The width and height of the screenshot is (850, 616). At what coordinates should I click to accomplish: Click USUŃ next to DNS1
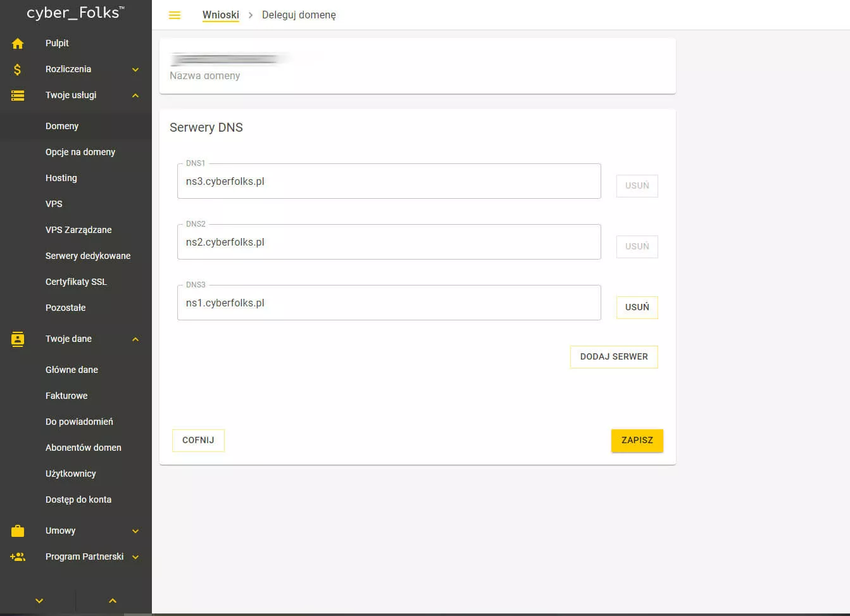[x=637, y=185]
